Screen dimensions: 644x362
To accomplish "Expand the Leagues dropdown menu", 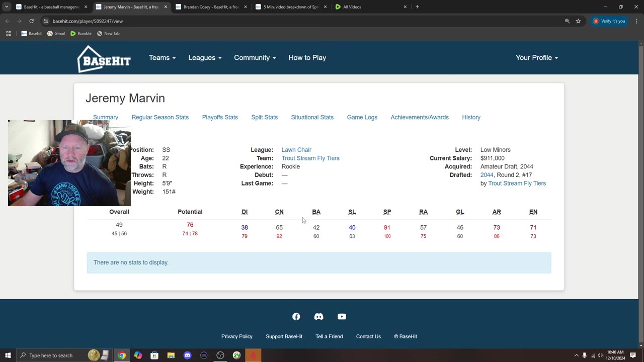I will pos(205,58).
